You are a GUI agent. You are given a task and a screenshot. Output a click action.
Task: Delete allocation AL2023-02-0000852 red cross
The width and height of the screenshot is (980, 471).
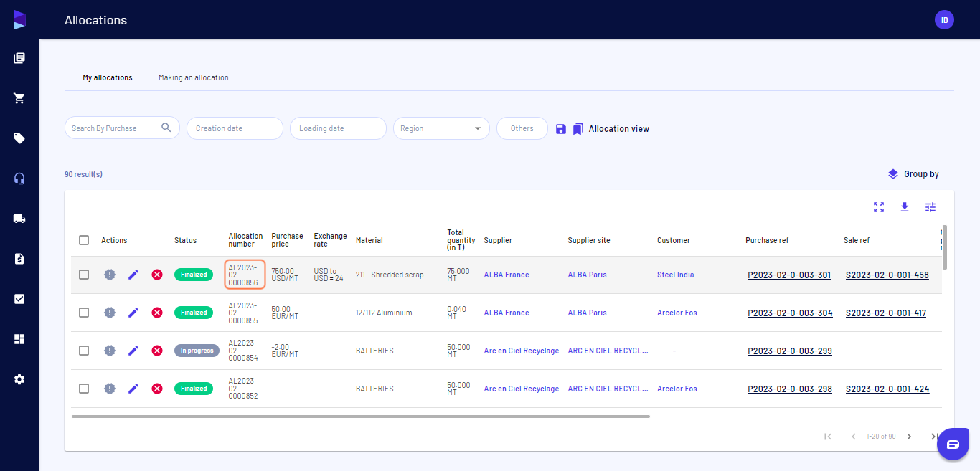point(157,389)
